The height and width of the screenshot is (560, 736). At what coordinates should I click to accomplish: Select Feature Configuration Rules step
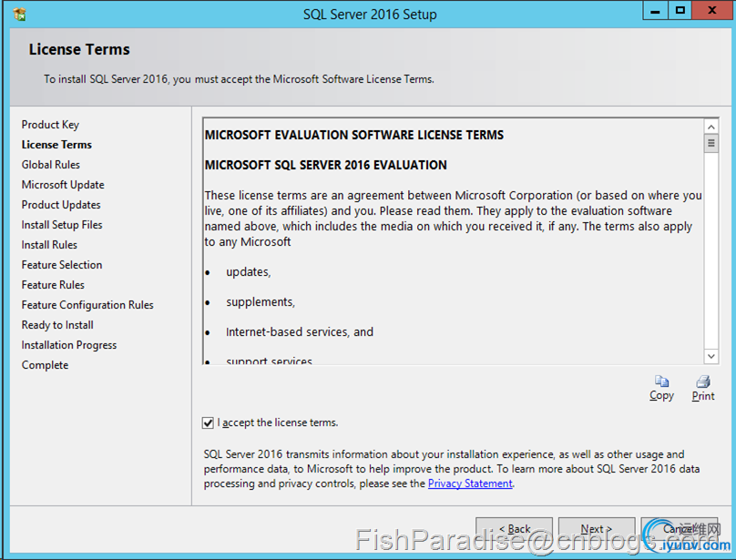click(x=87, y=305)
